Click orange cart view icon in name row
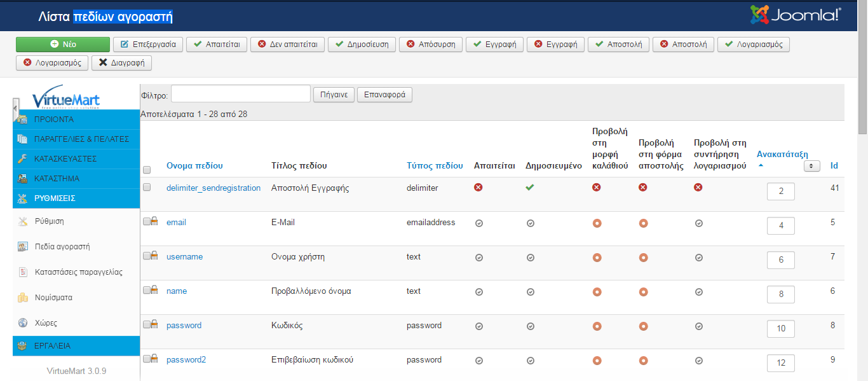 point(597,292)
